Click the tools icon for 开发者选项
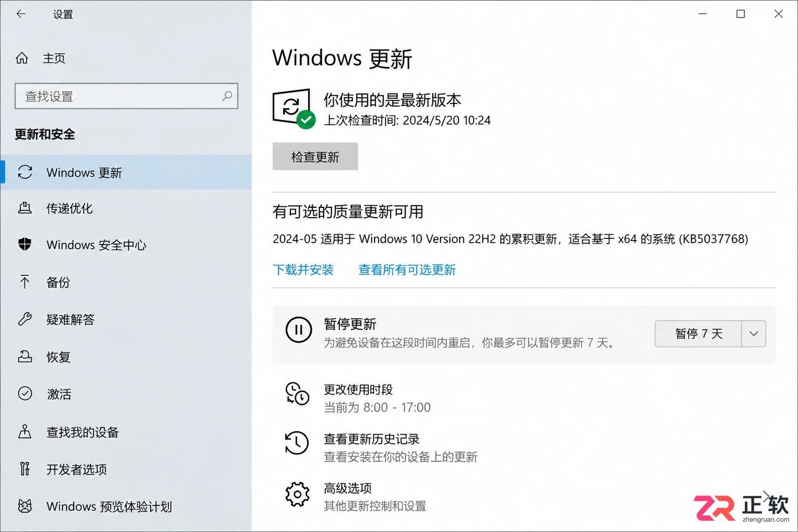 tap(25, 469)
